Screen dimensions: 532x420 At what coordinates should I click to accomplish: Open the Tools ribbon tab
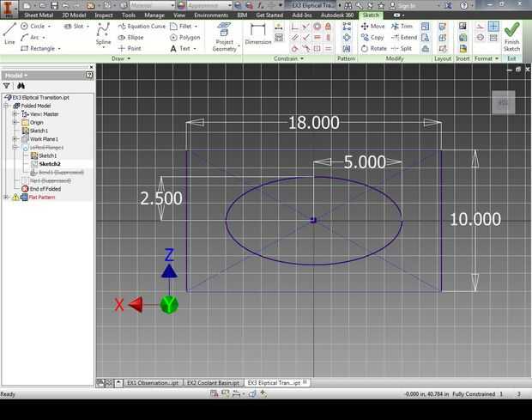click(128, 15)
